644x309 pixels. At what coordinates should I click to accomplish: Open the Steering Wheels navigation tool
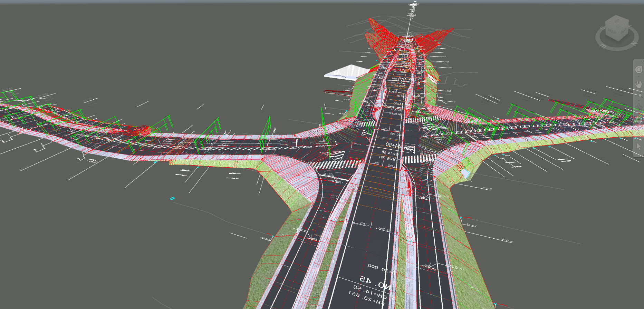coord(638,70)
